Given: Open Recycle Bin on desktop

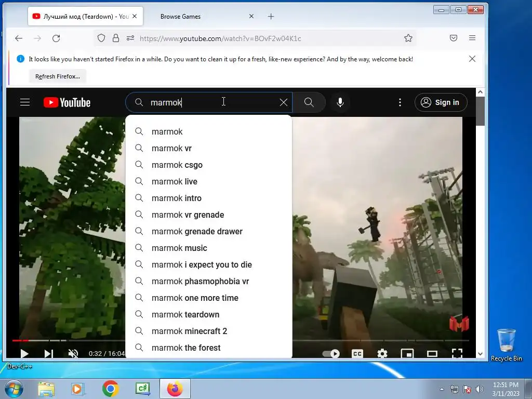Looking at the screenshot, I should click(x=506, y=344).
